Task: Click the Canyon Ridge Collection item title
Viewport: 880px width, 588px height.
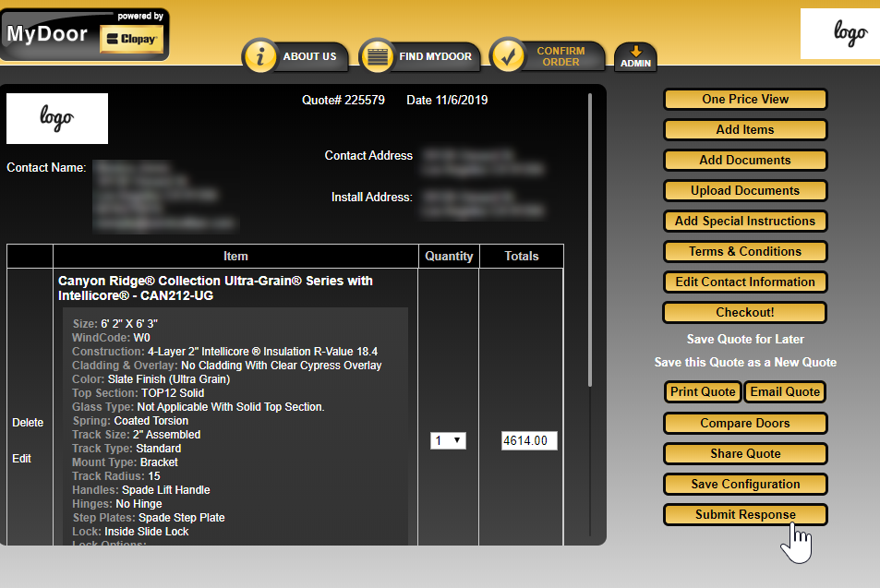Action: tap(215, 288)
